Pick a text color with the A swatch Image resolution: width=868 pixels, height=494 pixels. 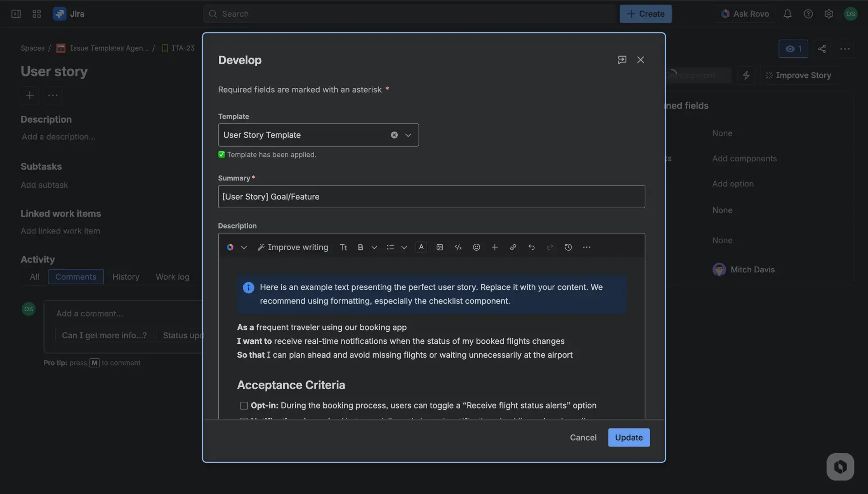(x=421, y=247)
